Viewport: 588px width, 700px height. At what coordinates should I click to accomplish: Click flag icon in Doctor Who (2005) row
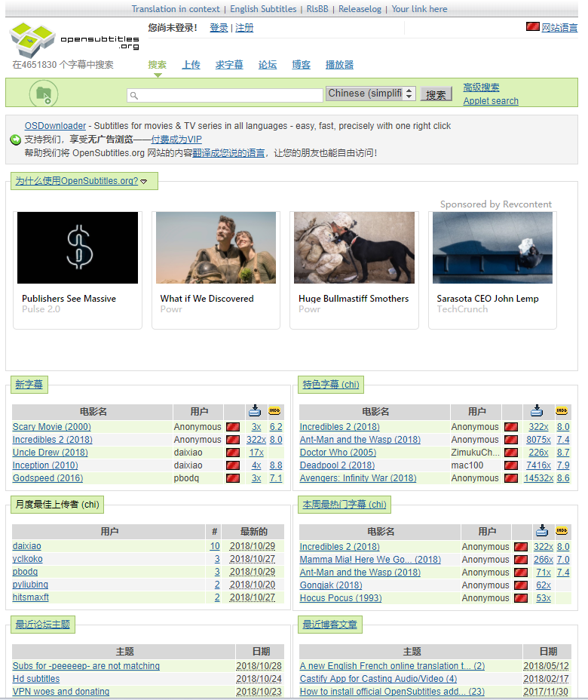[511, 453]
